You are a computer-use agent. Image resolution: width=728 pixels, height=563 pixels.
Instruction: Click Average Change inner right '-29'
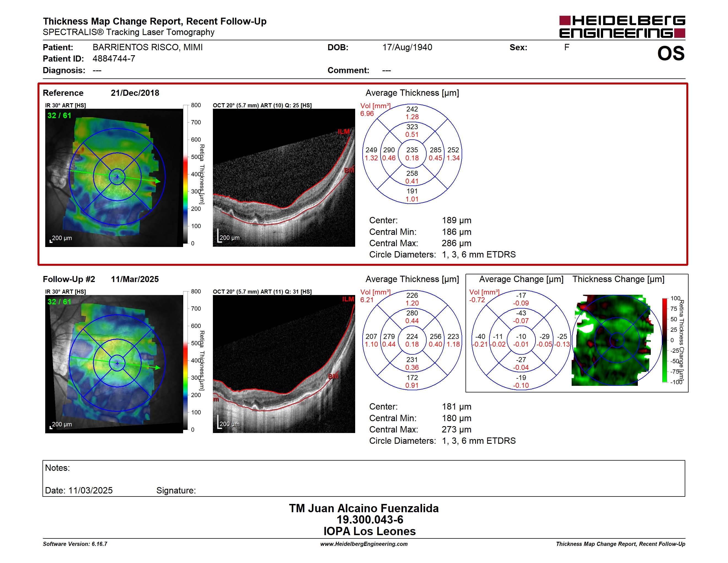coord(545,336)
